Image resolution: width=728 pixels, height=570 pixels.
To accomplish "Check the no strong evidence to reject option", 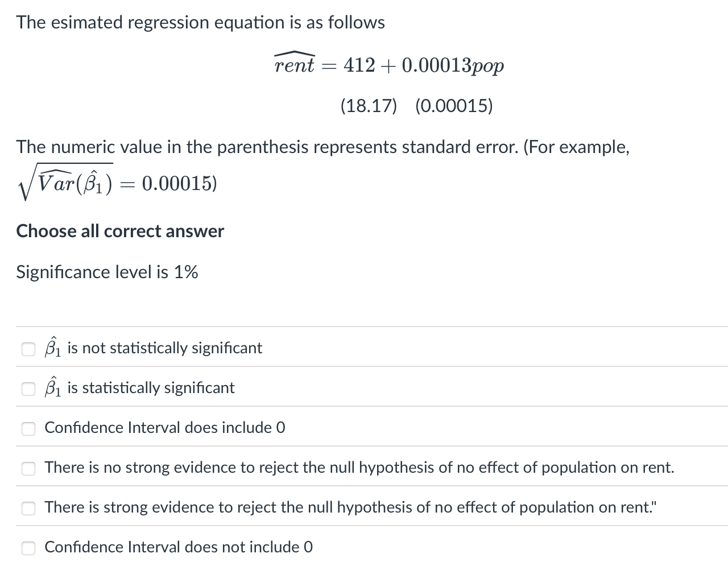I will pyautogui.click(x=28, y=468).
